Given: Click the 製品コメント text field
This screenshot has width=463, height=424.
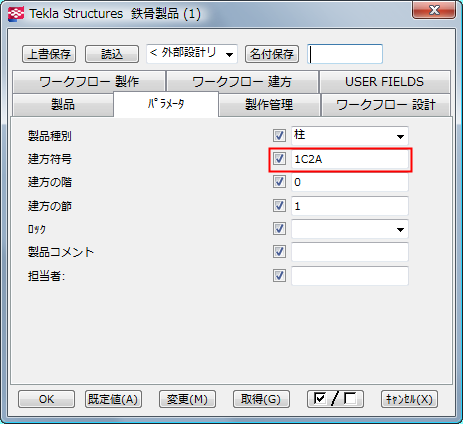Looking at the screenshot, I should tap(350, 252).
